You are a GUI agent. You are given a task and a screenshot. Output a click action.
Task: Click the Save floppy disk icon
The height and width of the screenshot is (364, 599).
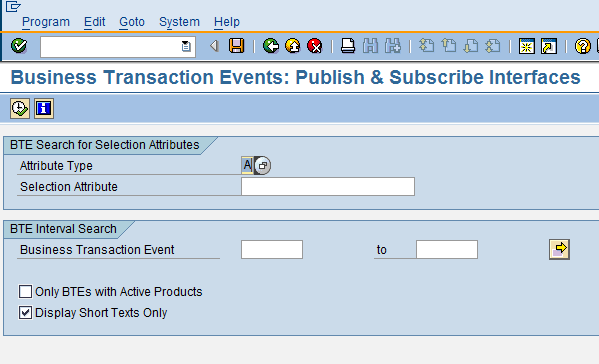point(236,46)
